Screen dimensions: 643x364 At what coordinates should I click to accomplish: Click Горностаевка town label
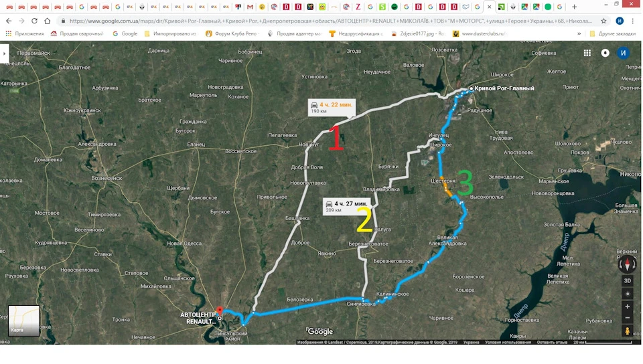[522, 321]
